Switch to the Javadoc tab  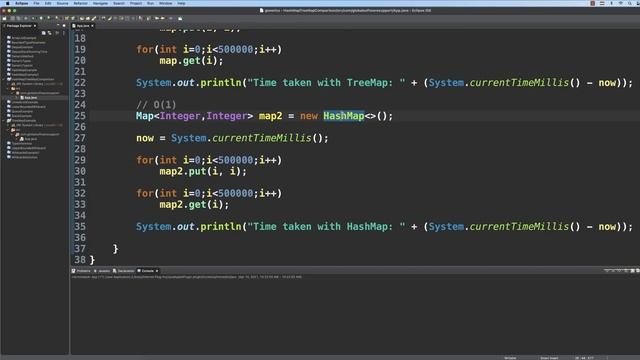click(102, 271)
